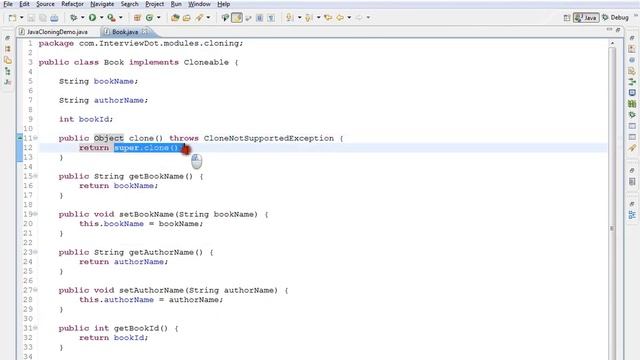Open Next Annotation dropdown arrow
Screen dimensions: 640x360
click(299, 18)
